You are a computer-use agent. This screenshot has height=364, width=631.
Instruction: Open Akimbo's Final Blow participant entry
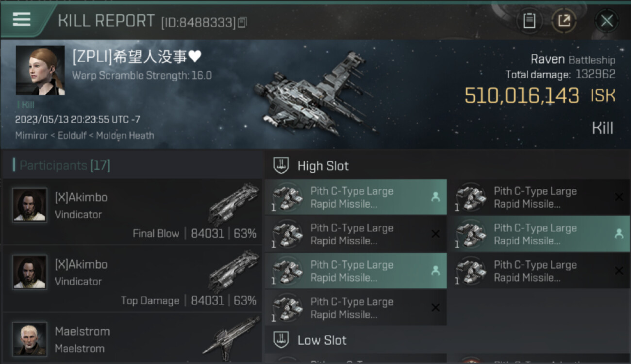[132, 212]
